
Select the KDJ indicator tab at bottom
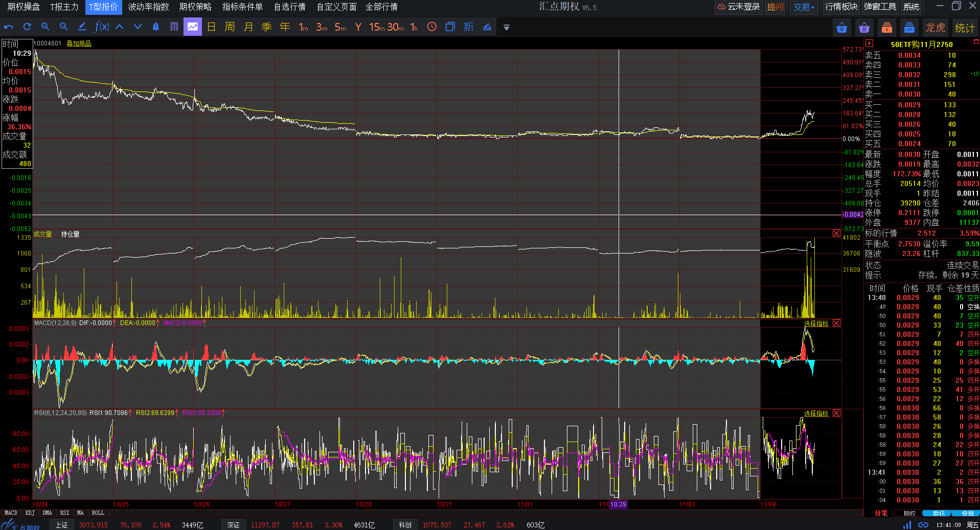pos(30,513)
